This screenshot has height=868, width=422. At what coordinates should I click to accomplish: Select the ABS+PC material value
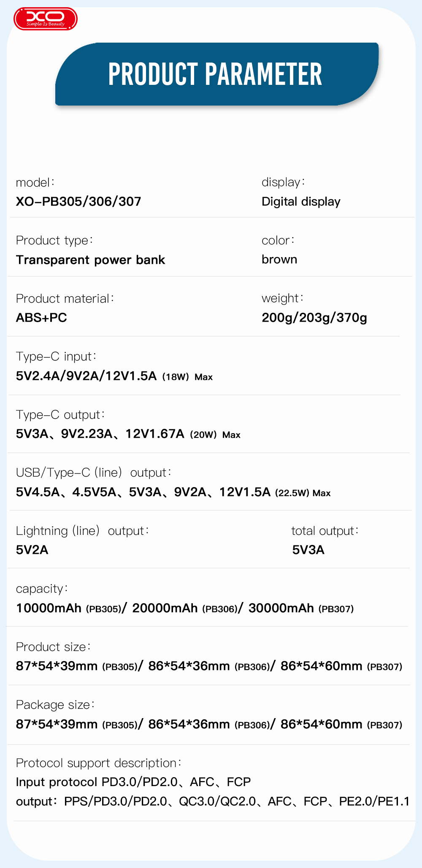click(41, 317)
